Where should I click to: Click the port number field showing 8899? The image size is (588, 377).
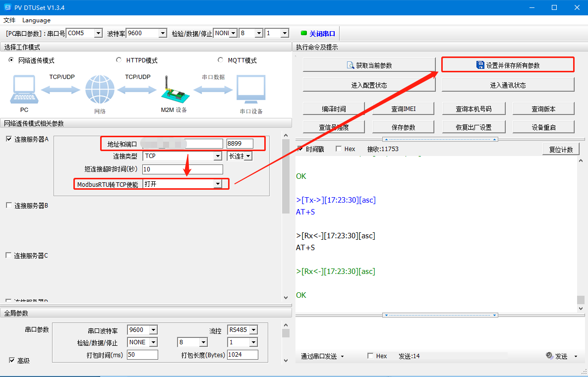tap(239, 144)
